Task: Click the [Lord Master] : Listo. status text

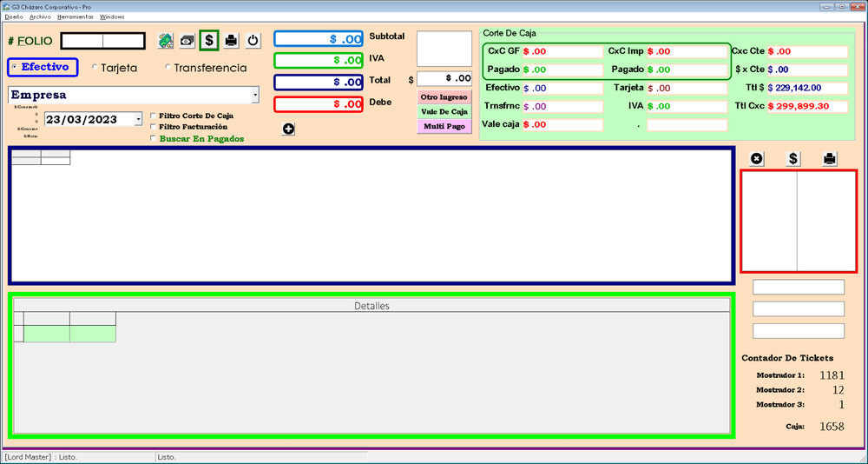Action: tap(41, 457)
